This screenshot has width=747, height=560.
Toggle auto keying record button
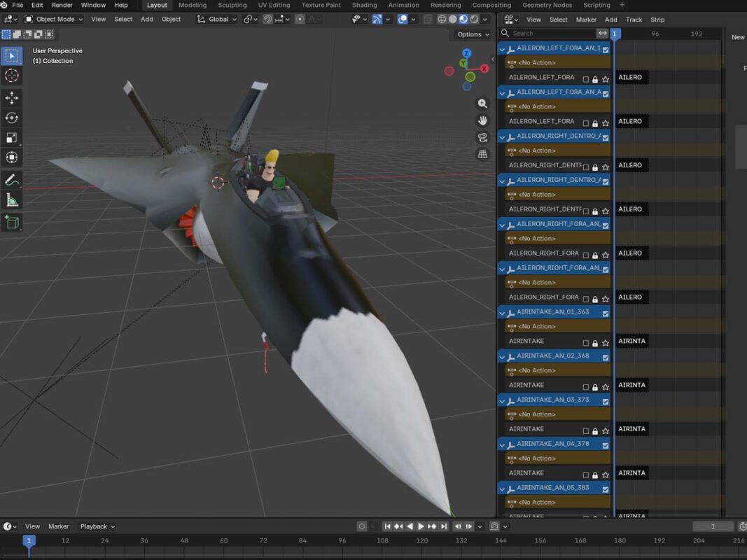[361, 526]
